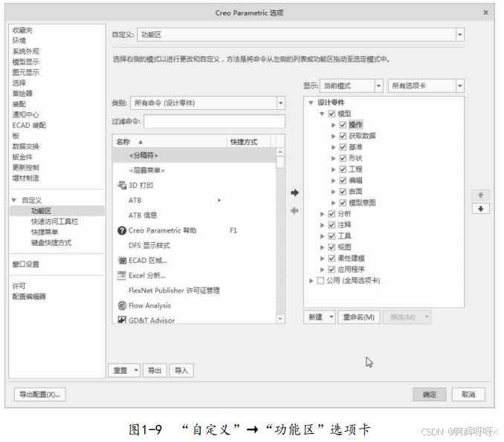Expand the 注释 tab arrow
Image resolution: width=504 pixels, height=442 pixels.
[322, 225]
